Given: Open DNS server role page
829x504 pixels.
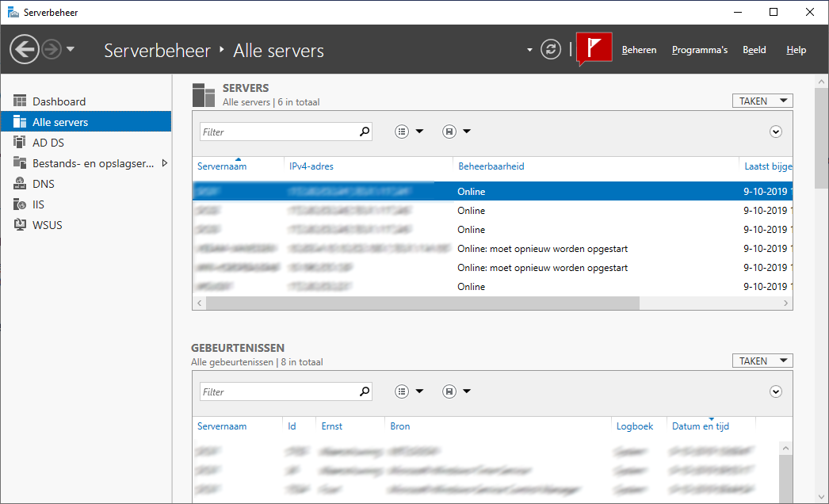Looking at the screenshot, I should point(44,184).
